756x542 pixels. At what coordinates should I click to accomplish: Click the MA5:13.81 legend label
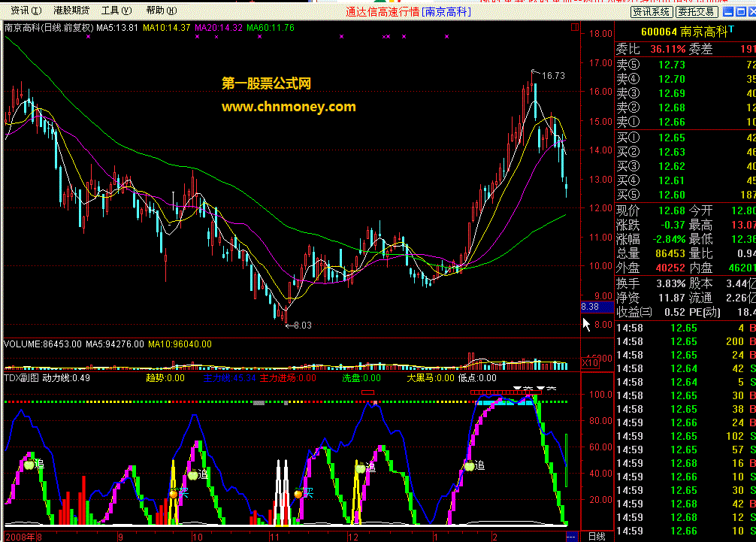pos(117,28)
